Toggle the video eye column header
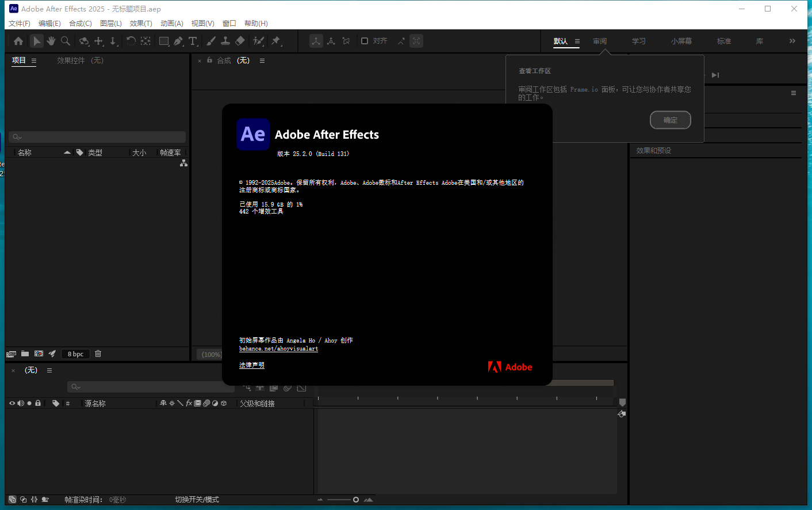The height and width of the screenshot is (510, 812). (12, 403)
